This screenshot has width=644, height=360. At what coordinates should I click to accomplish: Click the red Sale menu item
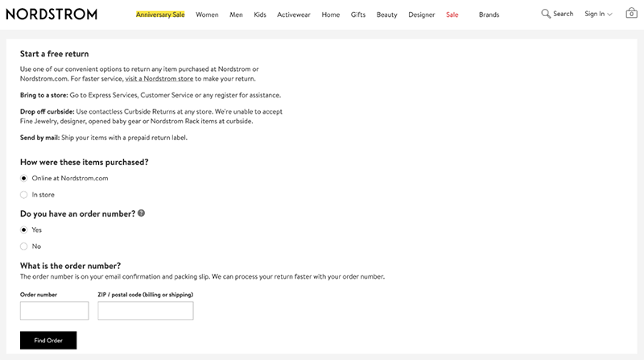452,14
